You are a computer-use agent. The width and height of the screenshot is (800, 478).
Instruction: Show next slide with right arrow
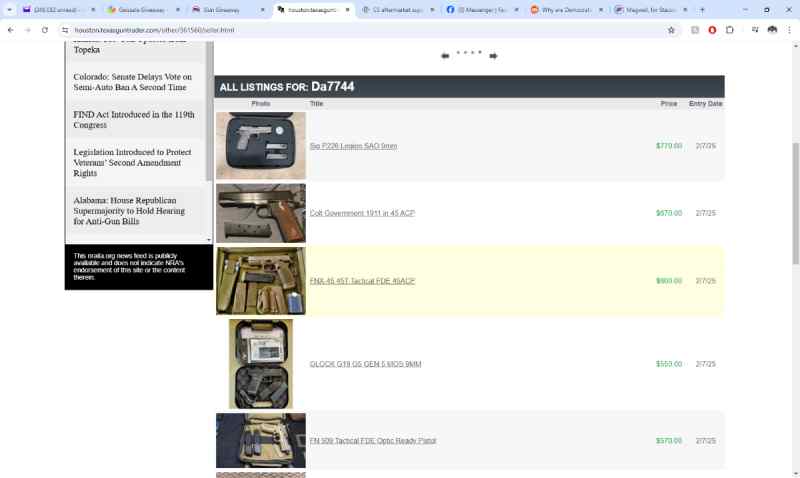coord(493,56)
